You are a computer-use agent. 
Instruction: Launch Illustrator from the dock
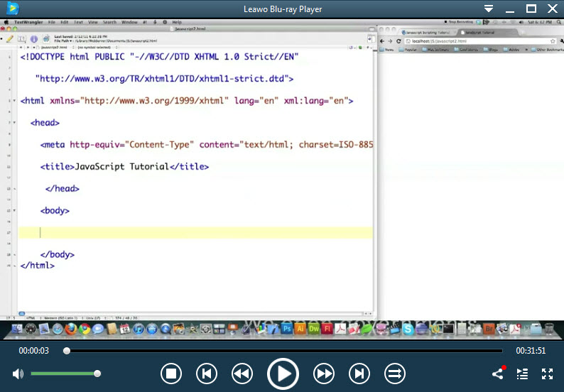(300, 329)
